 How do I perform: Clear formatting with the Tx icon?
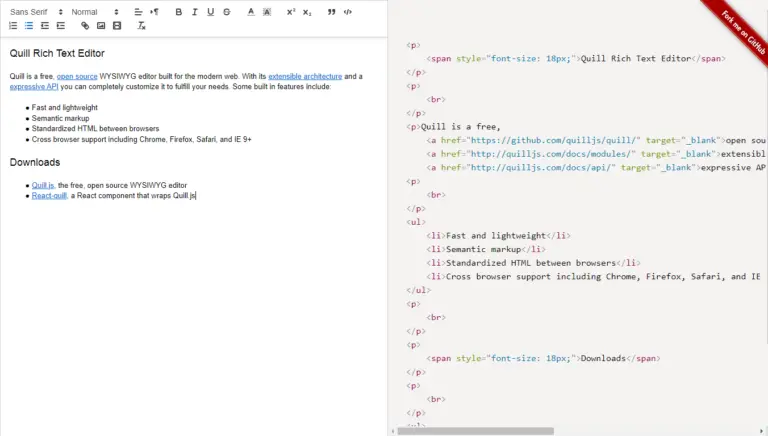pos(141,25)
